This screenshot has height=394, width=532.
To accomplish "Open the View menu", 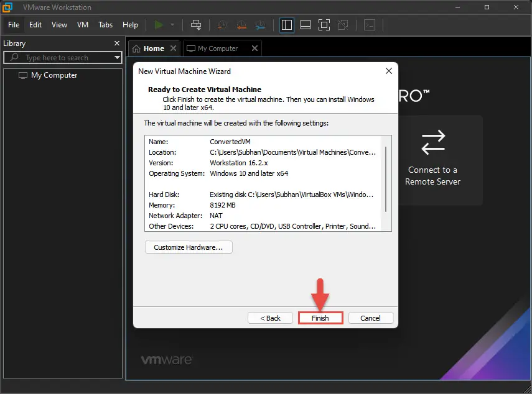I will point(59,25).
